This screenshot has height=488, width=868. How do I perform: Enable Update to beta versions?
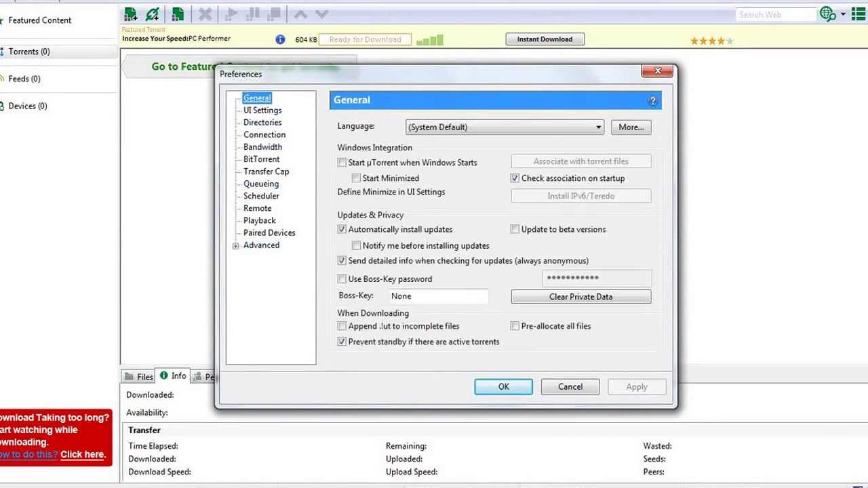tap(515, 230)
